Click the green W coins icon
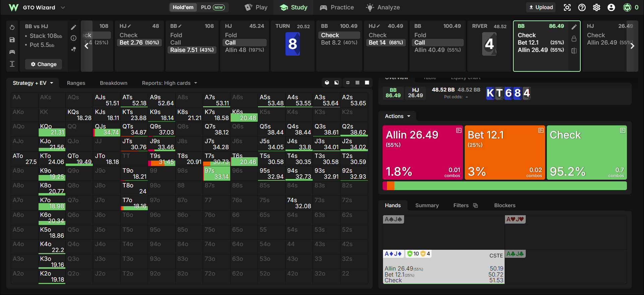This screenshot has height=295, width=644. coord(627,7)
